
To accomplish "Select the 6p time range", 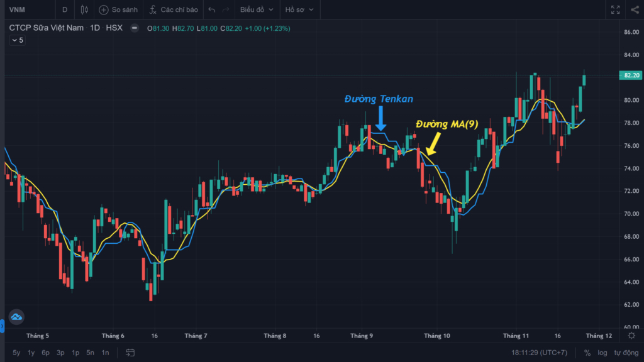I will click(45, 353).
